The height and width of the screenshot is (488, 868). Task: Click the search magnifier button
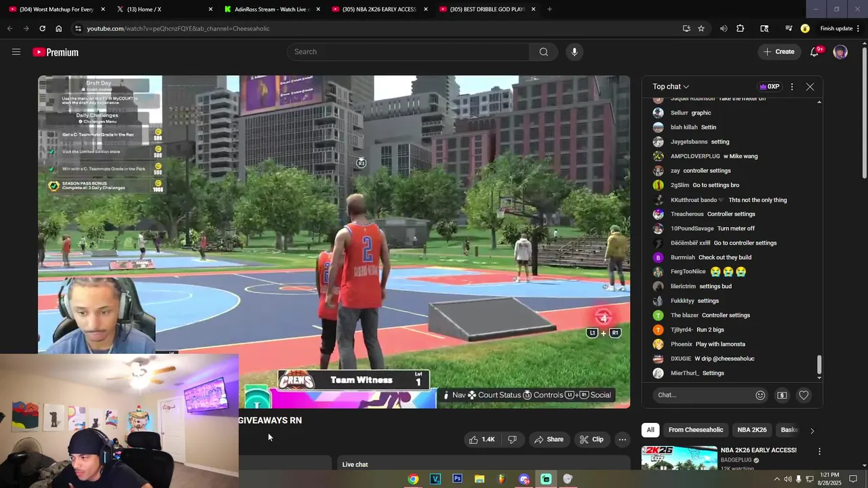[543, 52]
